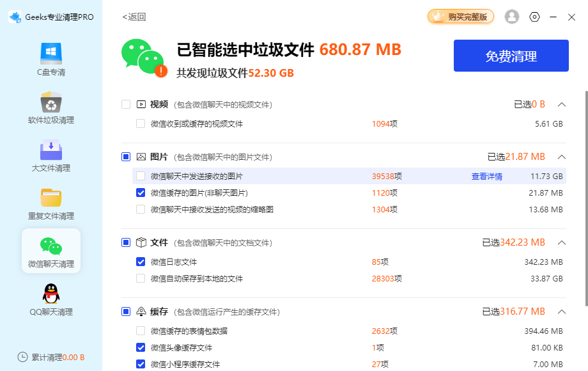Image resolution: width=588 pixels, height=371 pixels.
Task: Open 软件垃圾清理 recycle bin icon
Action: pyautogui.click(x=51, y=102)
